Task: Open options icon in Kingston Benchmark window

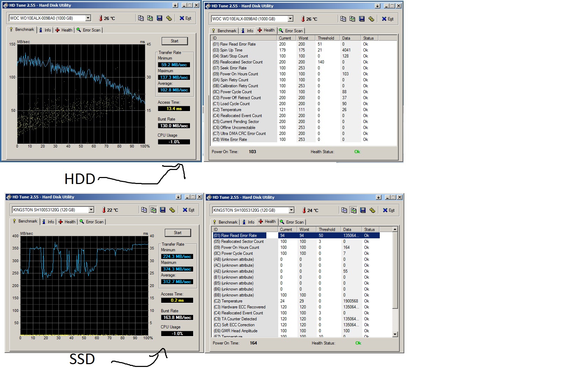Action: (172, 210)
